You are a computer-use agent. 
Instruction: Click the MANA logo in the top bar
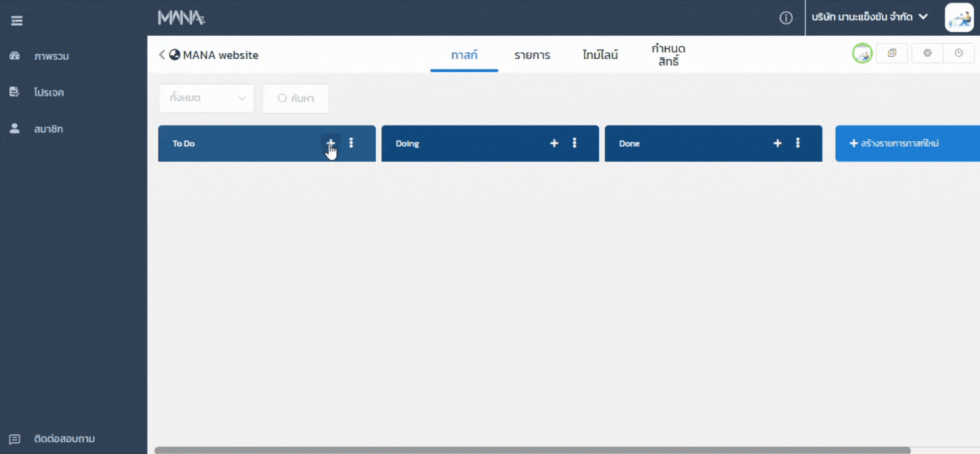point(181,18)
